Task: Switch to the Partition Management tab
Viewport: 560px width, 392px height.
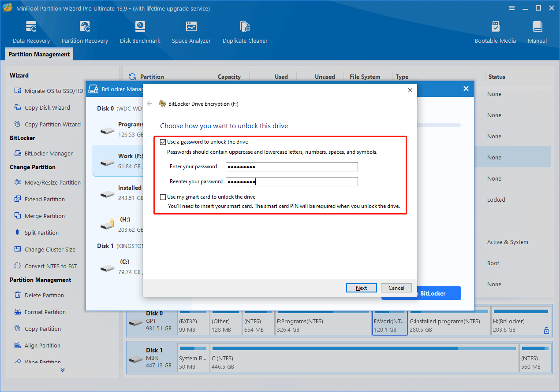Action: point(39,54)
